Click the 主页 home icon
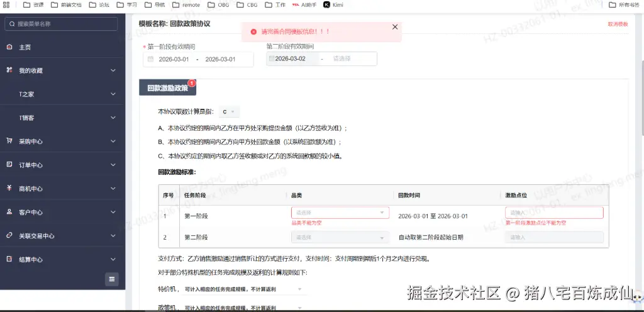Viewport: 644px width, 312px height. point(9,47)
